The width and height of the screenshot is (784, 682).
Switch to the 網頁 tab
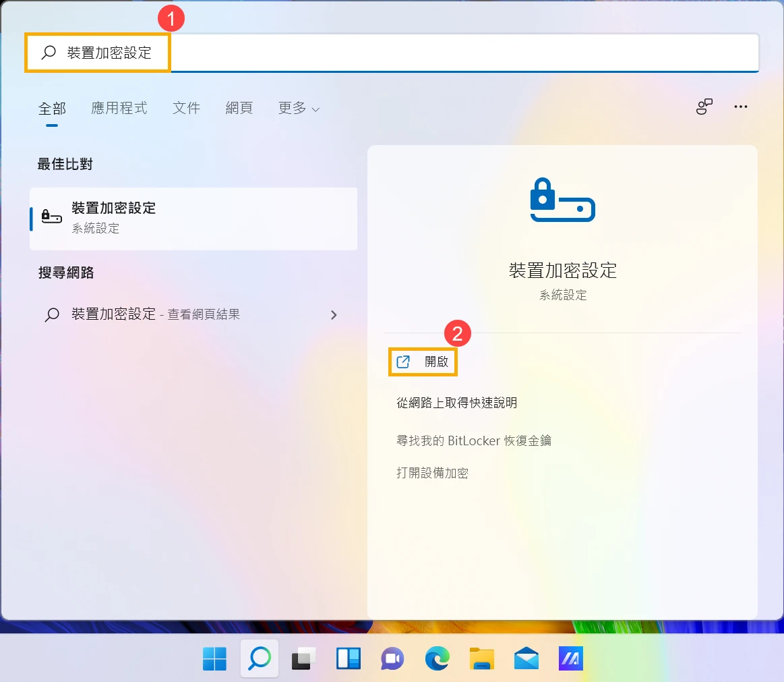[239, 107]
